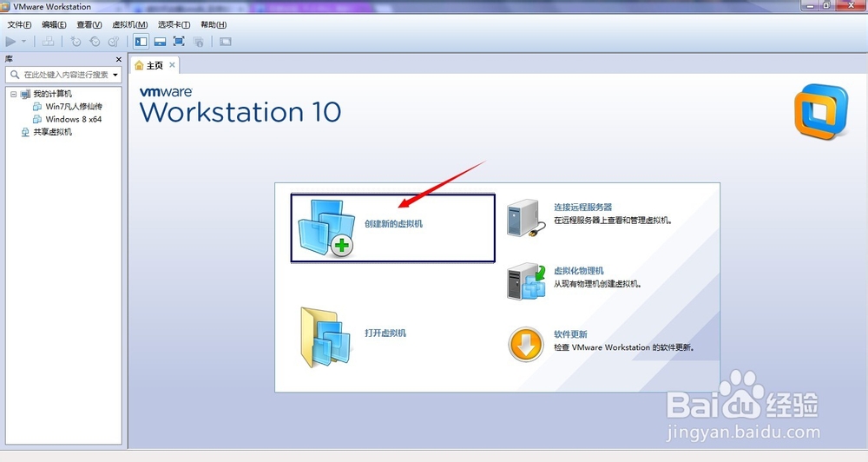
Task: Click the 打开虚拟机 folder icon
Action: [x=326, y=337]
